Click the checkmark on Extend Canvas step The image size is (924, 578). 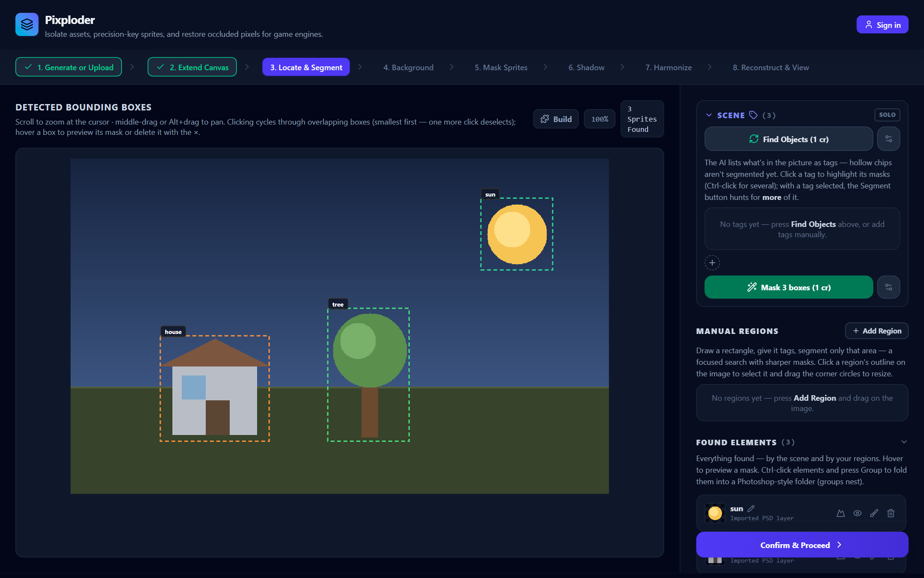[160, 67]
